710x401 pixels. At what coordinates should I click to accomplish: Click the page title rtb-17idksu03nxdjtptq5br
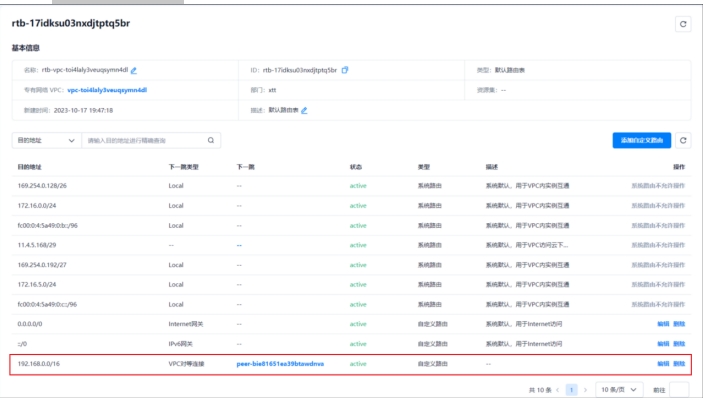(x=71, y=23)
